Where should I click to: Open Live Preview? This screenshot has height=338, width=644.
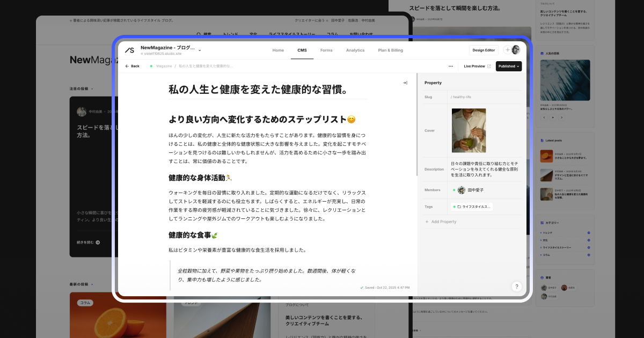coord(475,66)
